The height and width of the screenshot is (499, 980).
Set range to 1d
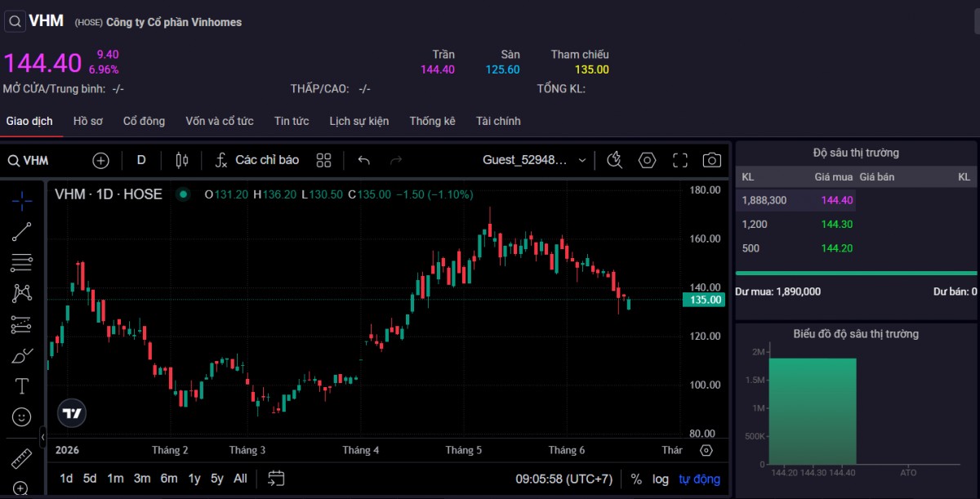[66, 479]
